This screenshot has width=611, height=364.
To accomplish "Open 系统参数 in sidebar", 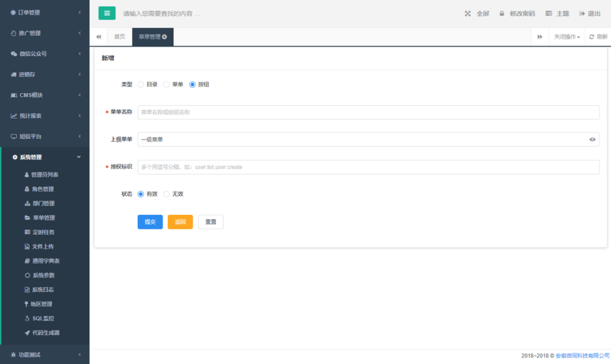I will pyautogui.click(x=44, y=275).
